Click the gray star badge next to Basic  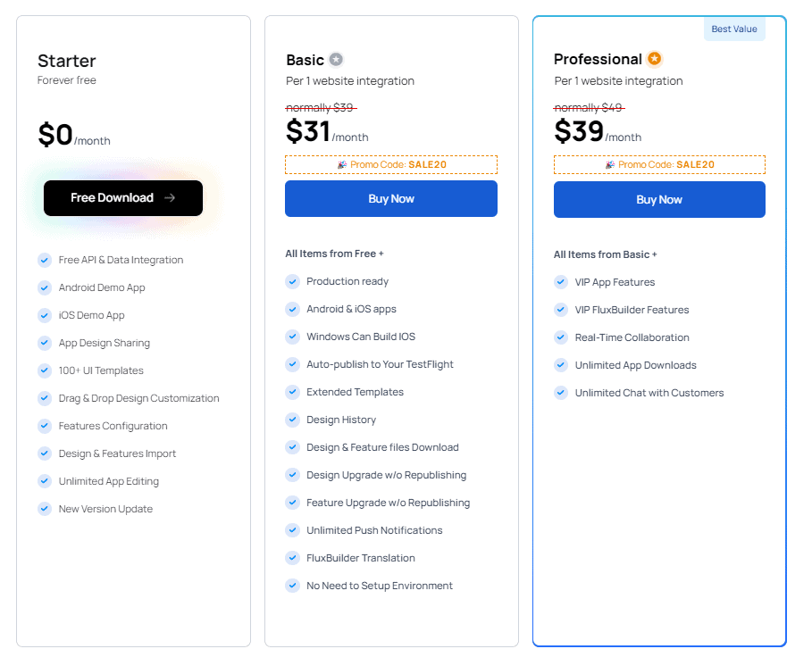point(335,59)
